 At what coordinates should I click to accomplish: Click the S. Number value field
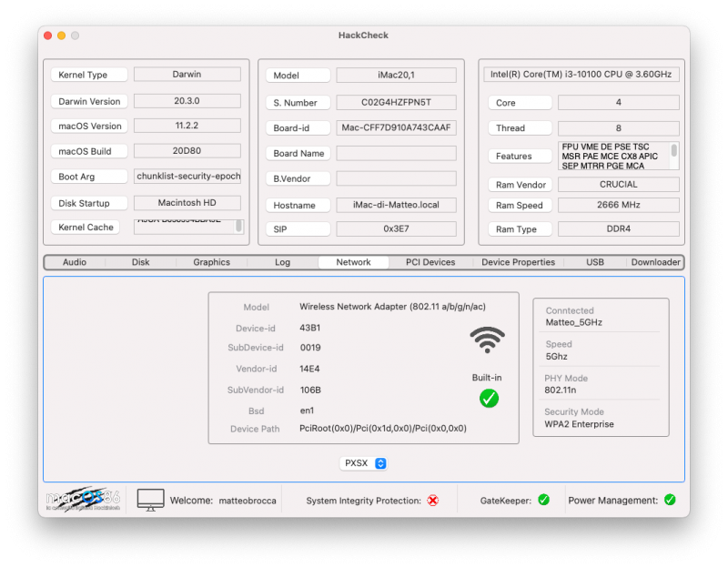point(396,103)
